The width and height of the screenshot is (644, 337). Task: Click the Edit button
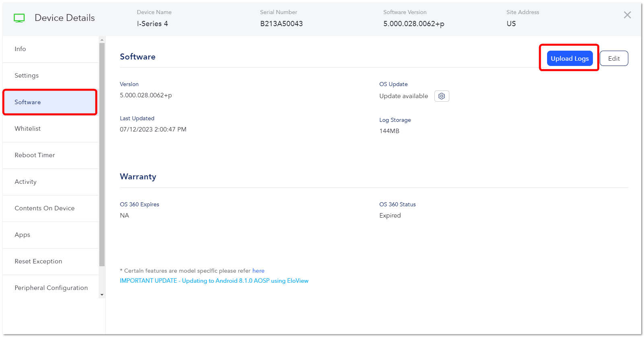pos(614,58)
